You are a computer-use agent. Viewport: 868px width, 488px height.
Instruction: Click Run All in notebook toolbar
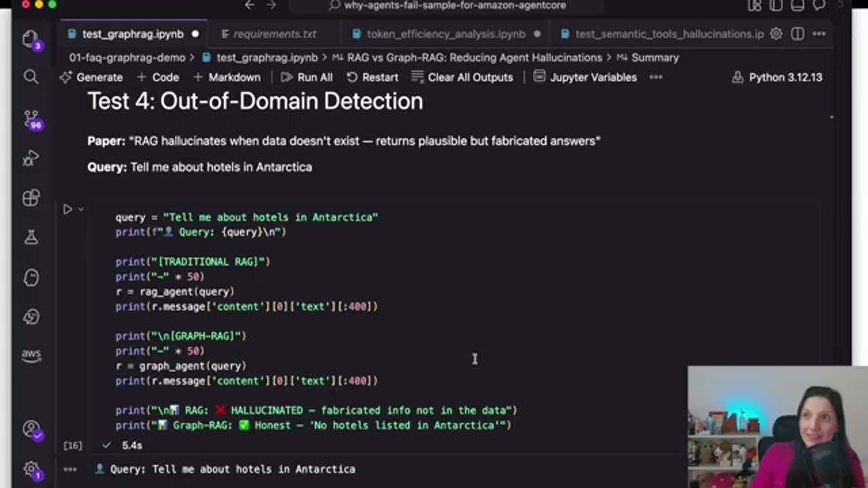307,77
